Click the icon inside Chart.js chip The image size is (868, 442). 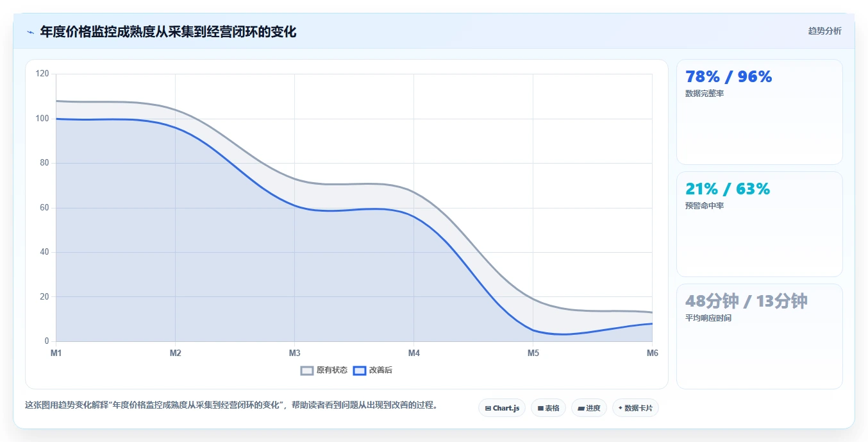click(x=488, y=408)
